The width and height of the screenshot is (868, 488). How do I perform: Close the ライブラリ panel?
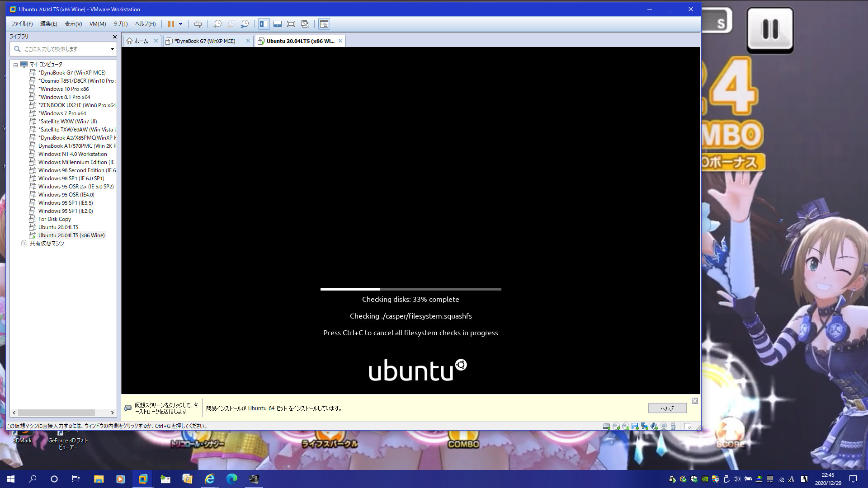(114, 37)
